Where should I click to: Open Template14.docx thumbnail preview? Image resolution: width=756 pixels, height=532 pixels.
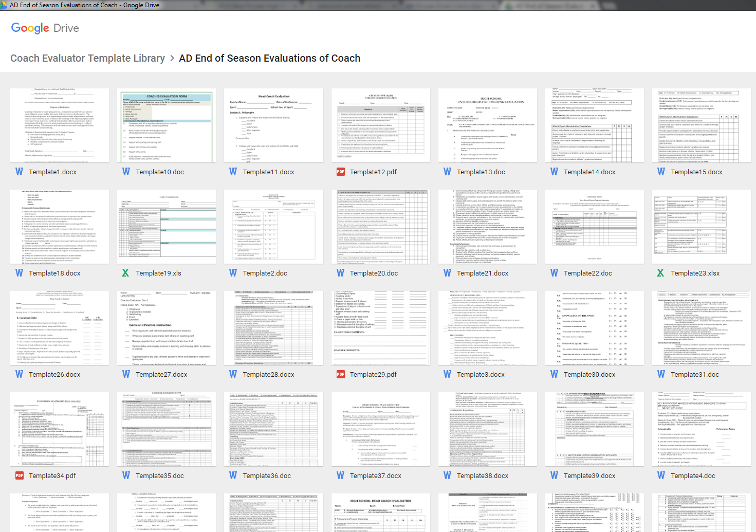[x=595, y=125]
